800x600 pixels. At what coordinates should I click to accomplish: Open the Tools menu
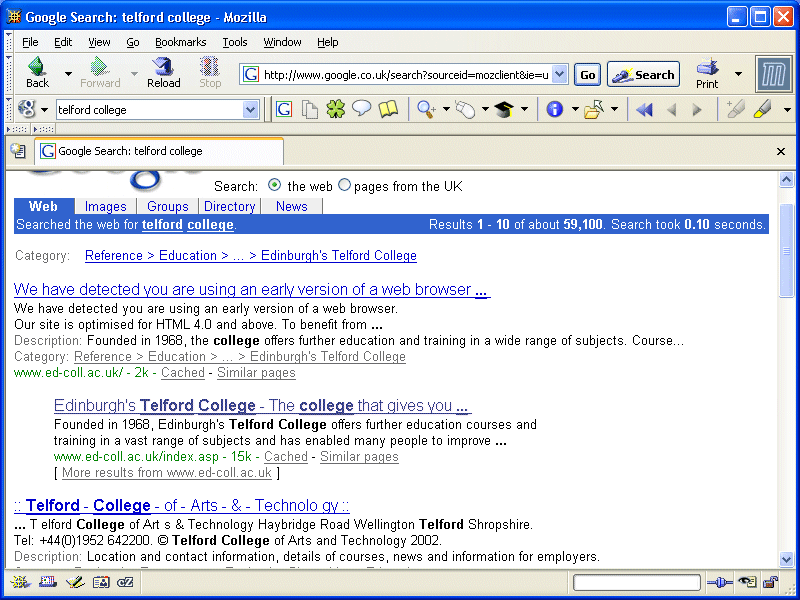coord(235,42)
